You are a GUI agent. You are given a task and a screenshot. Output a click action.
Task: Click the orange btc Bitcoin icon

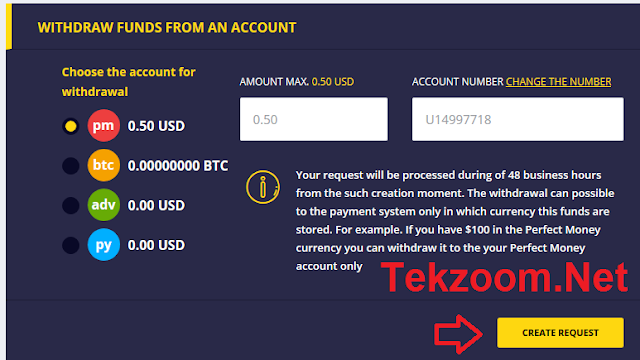pos(103,165)
